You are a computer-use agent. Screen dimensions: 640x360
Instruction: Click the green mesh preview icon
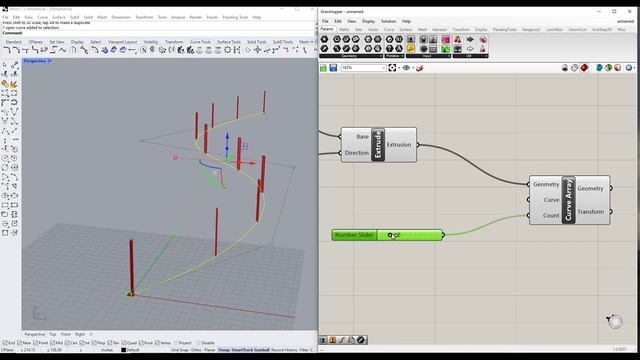(608, 68)
